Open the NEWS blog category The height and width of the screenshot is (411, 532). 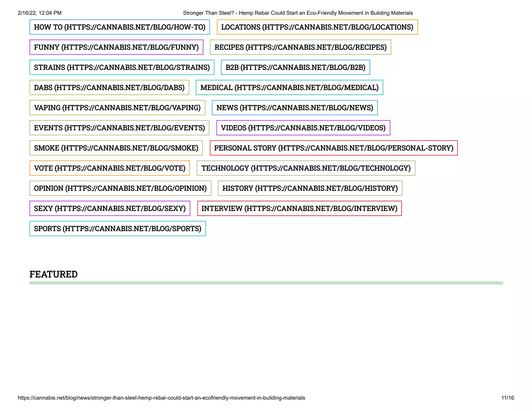coord(295,108)
